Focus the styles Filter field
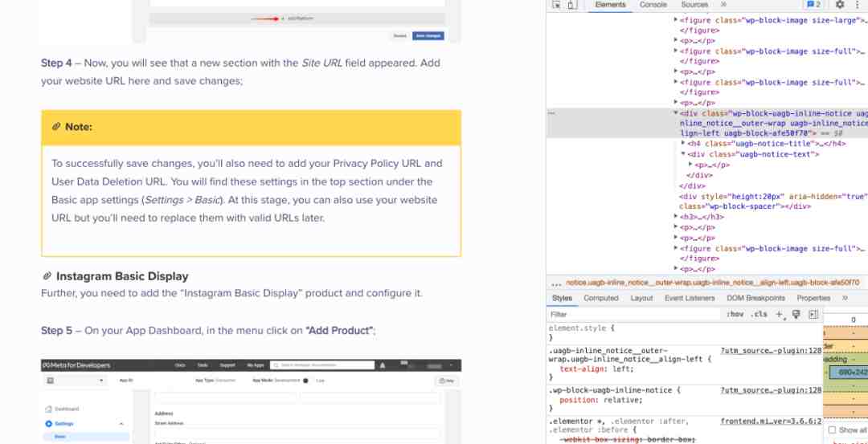Viewport: 868px width, 444px height. pos(634,314)
